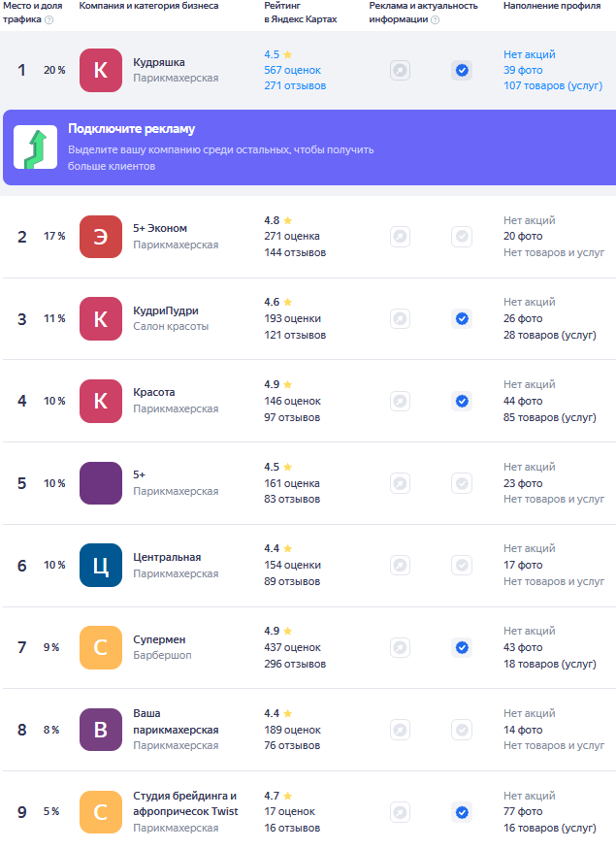This screenshot has height=849, width=616.
Task: Click the advertising icon in Twist studio row
Action: [400, 812]
